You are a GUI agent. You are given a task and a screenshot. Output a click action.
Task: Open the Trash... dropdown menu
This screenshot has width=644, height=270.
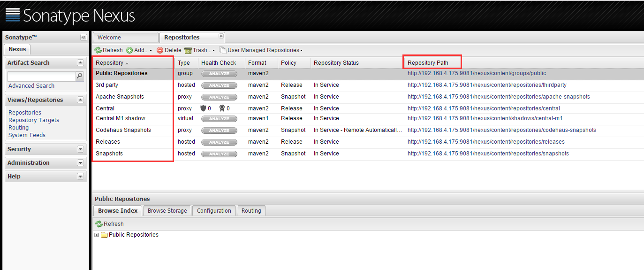point(200,50)
